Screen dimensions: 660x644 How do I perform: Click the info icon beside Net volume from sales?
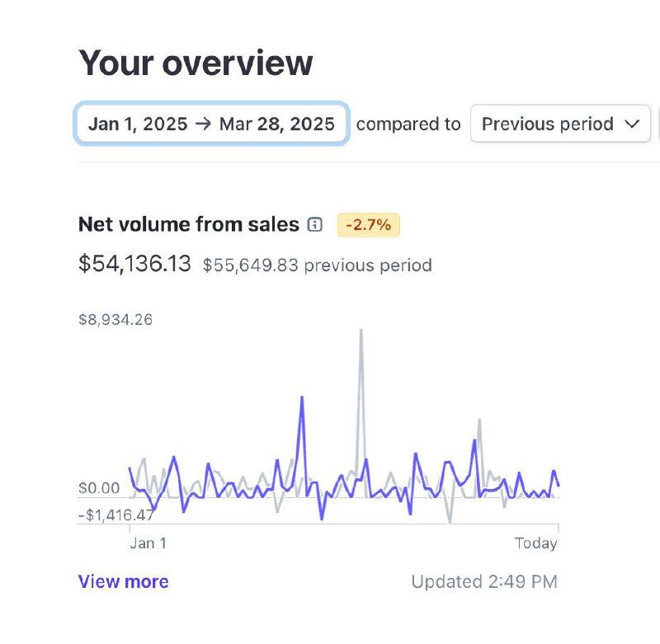314,224
